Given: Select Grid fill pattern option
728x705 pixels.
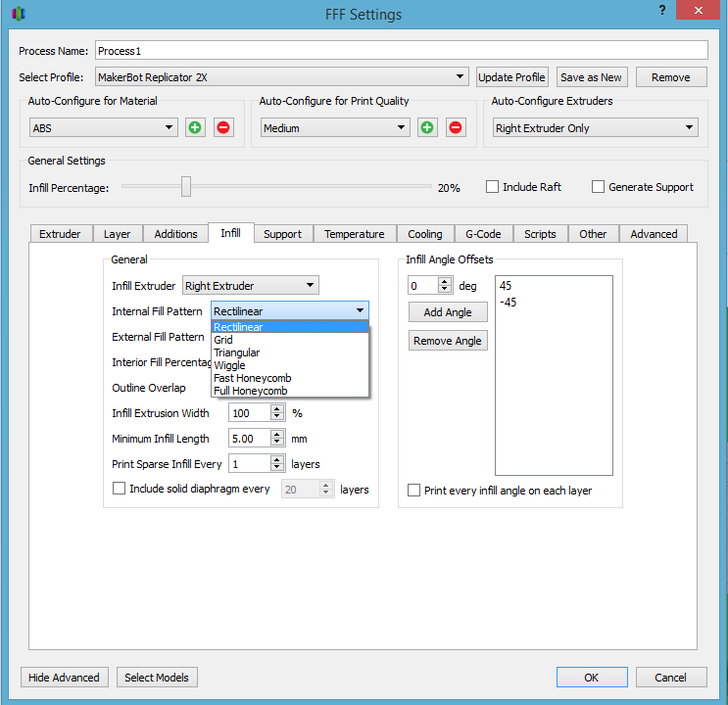Looking at the screenshot, I should coord(290,340).
